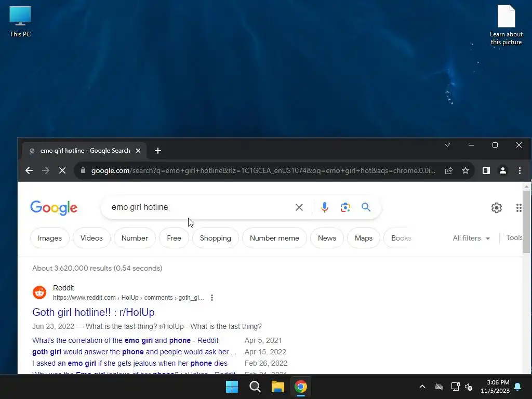This screenshot has height=399, width=532.
Task: Clear the Google search box text
Action: click(x=299, y=207)
